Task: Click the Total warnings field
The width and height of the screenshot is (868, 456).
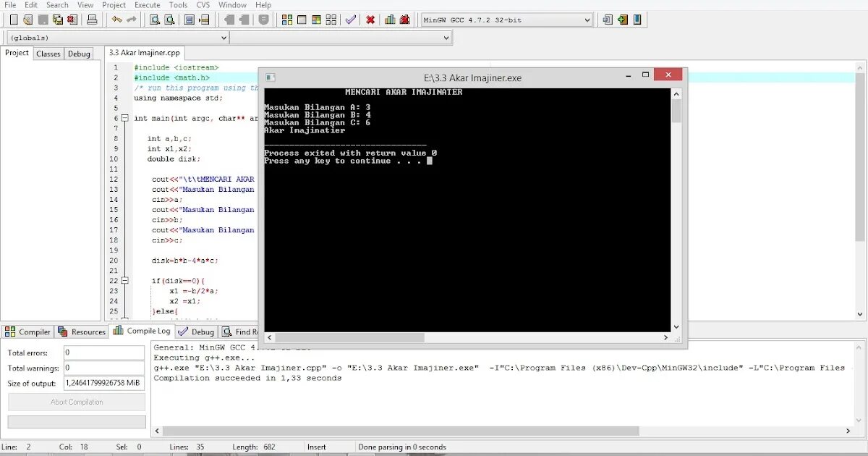Action: coord(104,368)
